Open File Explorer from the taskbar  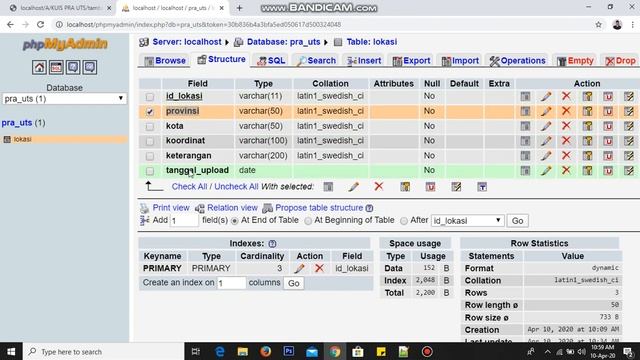pos(242,351)
